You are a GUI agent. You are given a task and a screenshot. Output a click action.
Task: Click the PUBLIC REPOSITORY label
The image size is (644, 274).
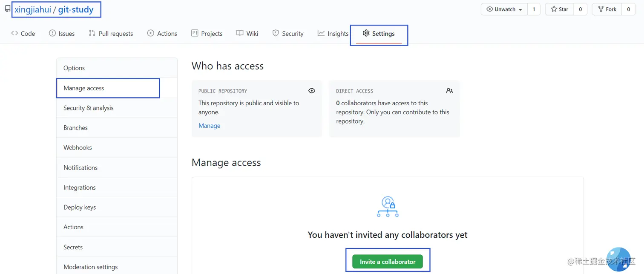[x=223, y=91]
